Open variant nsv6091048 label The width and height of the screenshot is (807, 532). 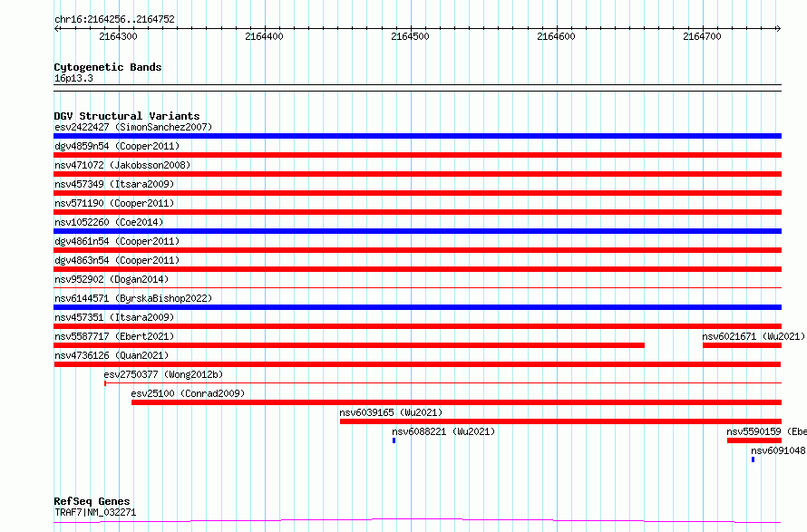tap(779, 450)
